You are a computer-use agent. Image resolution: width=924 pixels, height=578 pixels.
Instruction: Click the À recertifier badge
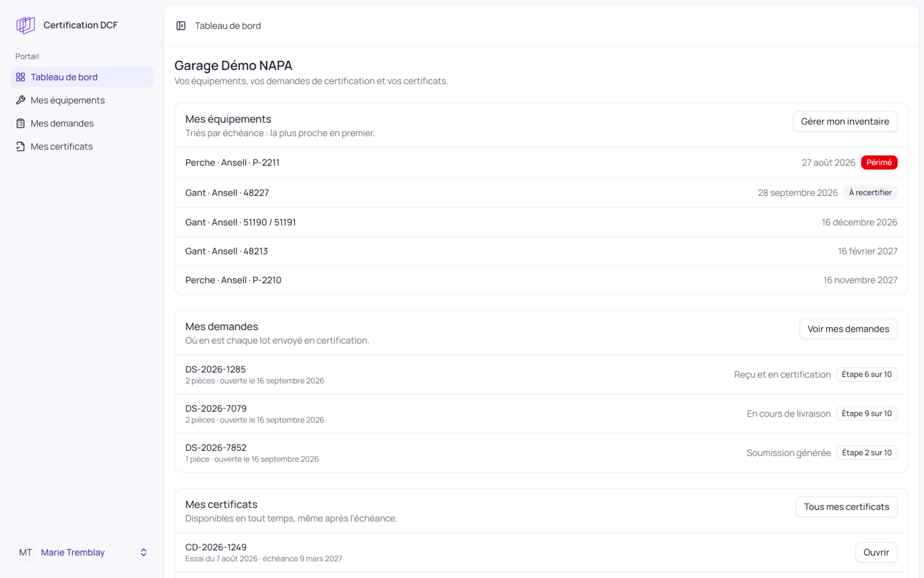click(870, 193)
